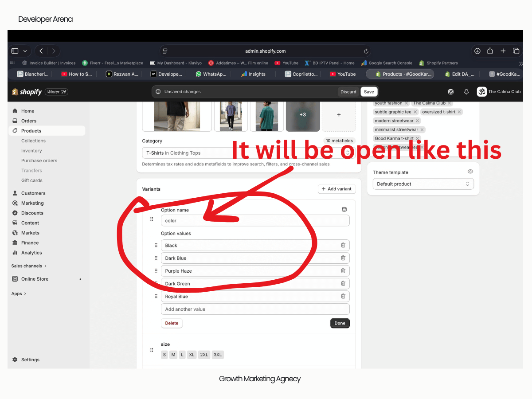Image resolution: width=532 pixels, height=399 pixels.
Task: Remove the 'modern streetwear' tag
Action: pos(417,121)
